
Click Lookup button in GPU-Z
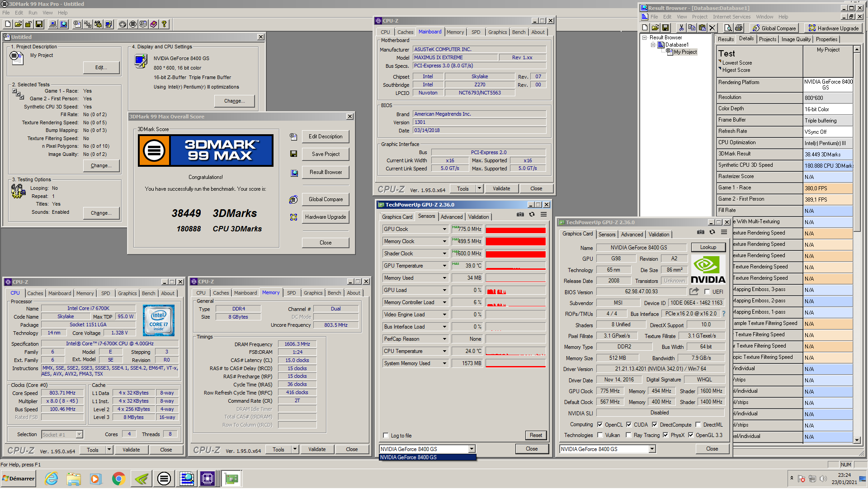pyautogui.click(x=708, y=248)
